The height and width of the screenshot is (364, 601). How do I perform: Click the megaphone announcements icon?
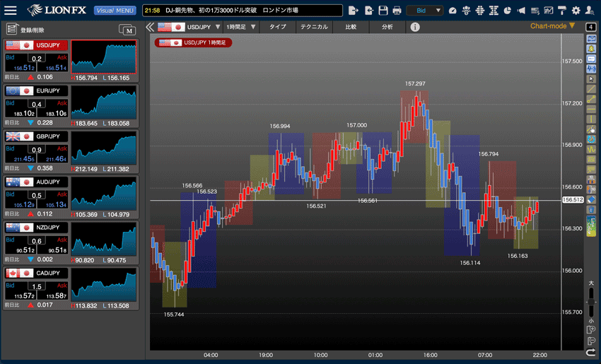(521, 11)
